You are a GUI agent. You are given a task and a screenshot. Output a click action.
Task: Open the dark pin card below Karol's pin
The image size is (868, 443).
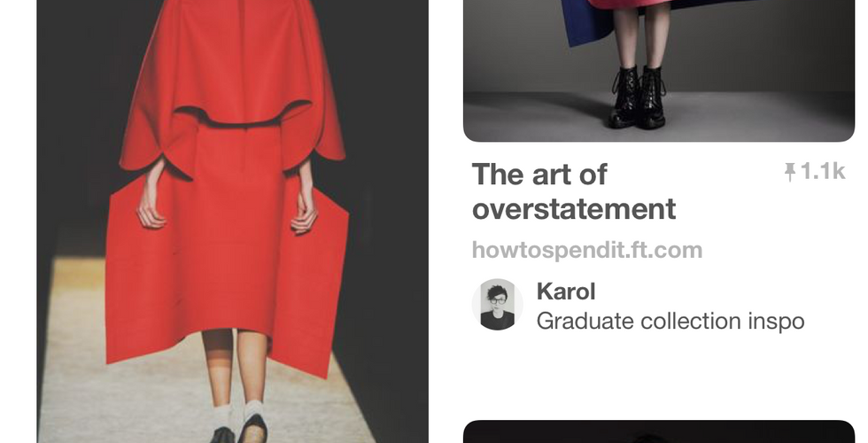pyautogui.click(x=659, y=432)
